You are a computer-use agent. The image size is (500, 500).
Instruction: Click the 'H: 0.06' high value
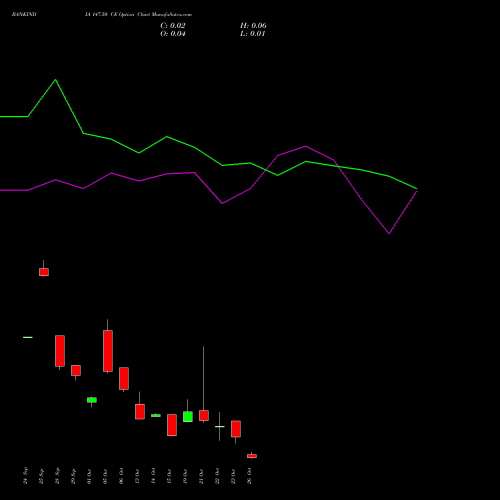click(x=253, y=25)
